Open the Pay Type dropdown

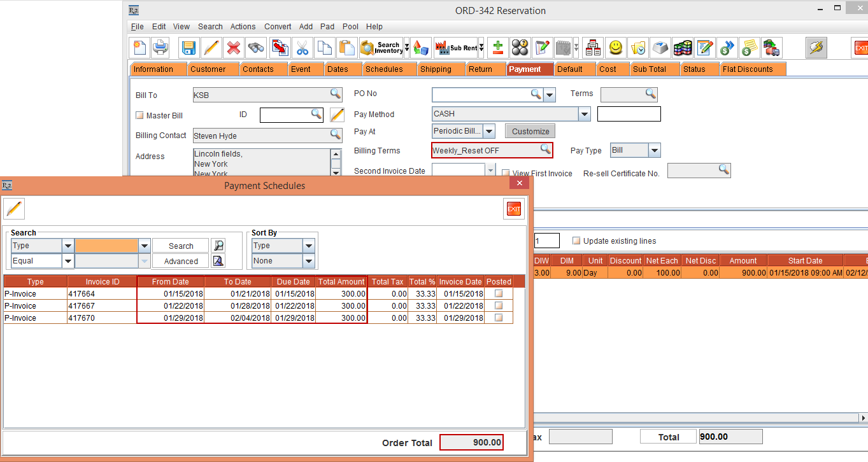click(654, 151)
